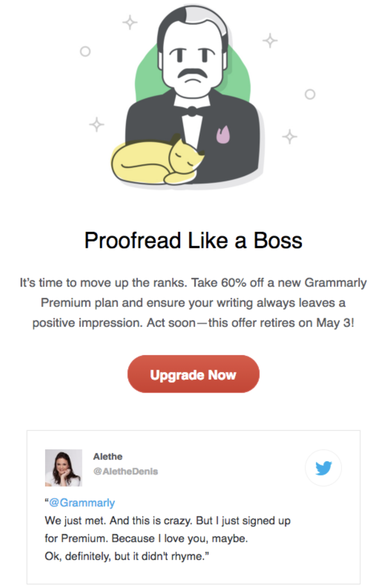Click the 60% off offer paragraph
Image resolution: width=383 pixels, height=588 pixels.
point(193,303)
